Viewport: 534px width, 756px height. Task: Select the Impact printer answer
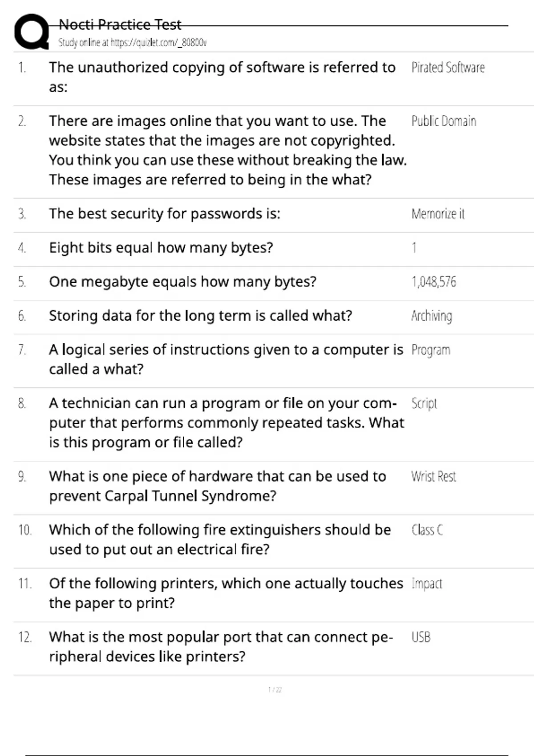click(x=427, y=583)
